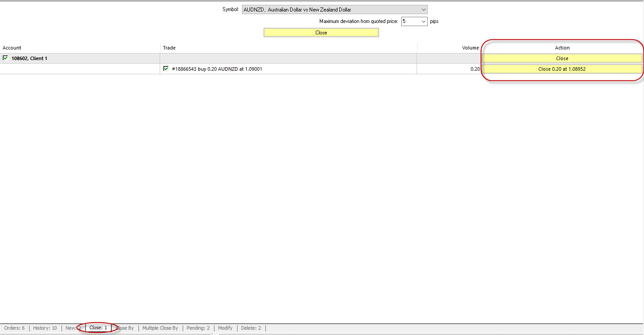The width and height of the screenshot is (644, 335).
Task: Toggle checkbox for trade #18866543
Action: pos(166,69)
